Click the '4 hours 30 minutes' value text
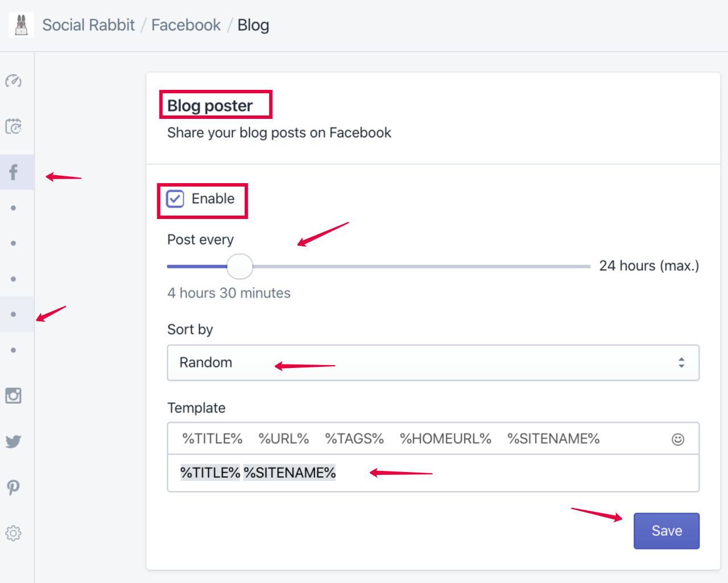This screenshot has width=728, height=583. coord(229,293)
